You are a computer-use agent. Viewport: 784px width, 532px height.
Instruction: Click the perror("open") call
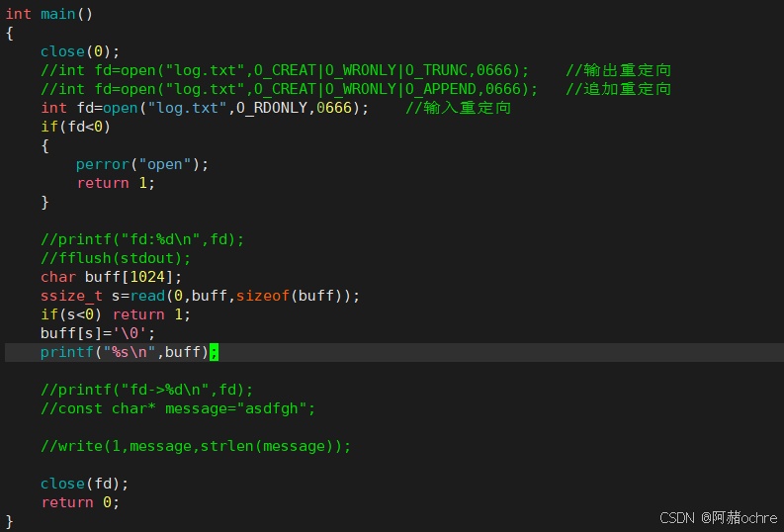pyautogui.click(x=141, y=164)
